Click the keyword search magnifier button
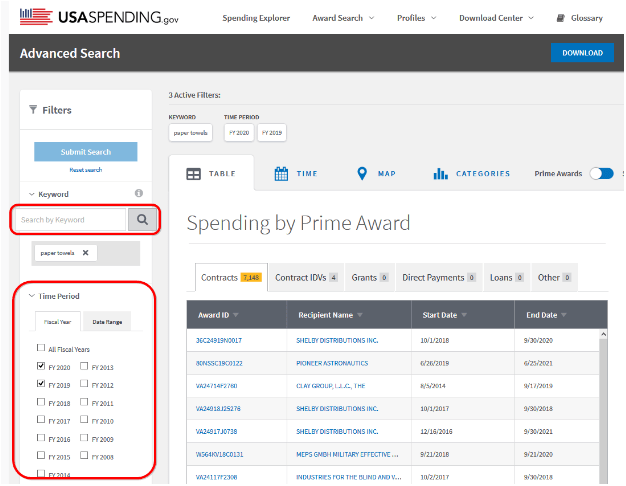This screenshot has width=626, height=486. [142, 219]
